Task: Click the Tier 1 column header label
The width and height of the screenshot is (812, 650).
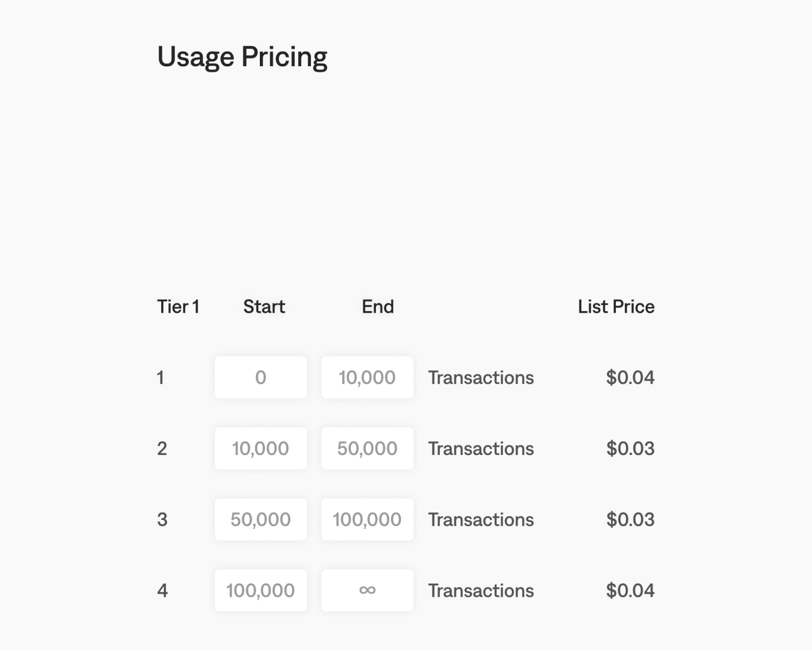Action: pyautogui.click(x=178, y=306)
